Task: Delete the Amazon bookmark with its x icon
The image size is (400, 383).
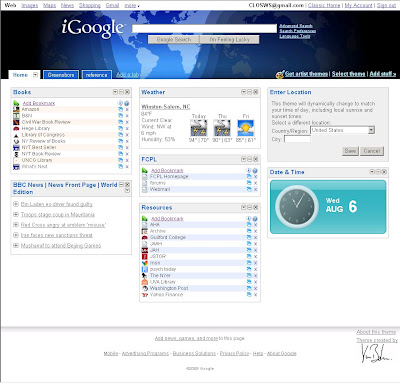Action: 127,110
